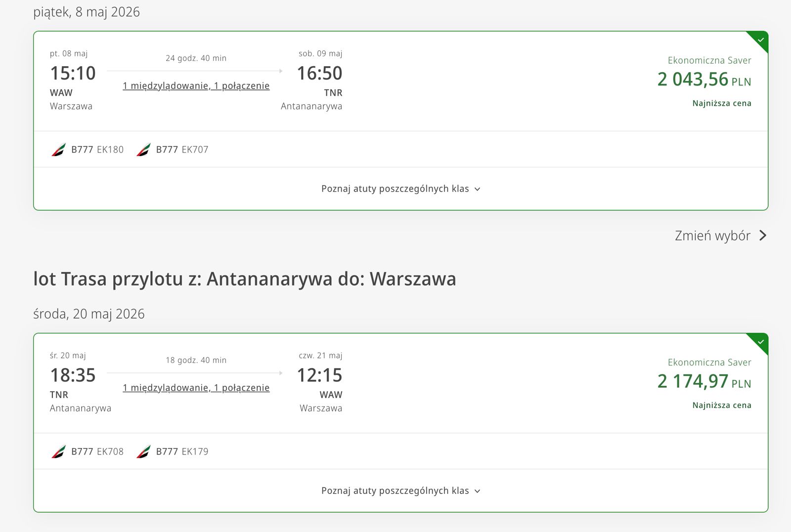This screenshot has width=791, height=532.
Task: Click green checkmark corner on outbound flight card
Action: (760, 40)
